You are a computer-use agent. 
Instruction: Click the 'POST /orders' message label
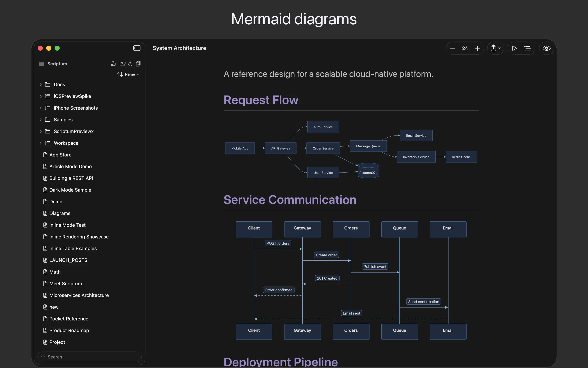coord(278,243)
